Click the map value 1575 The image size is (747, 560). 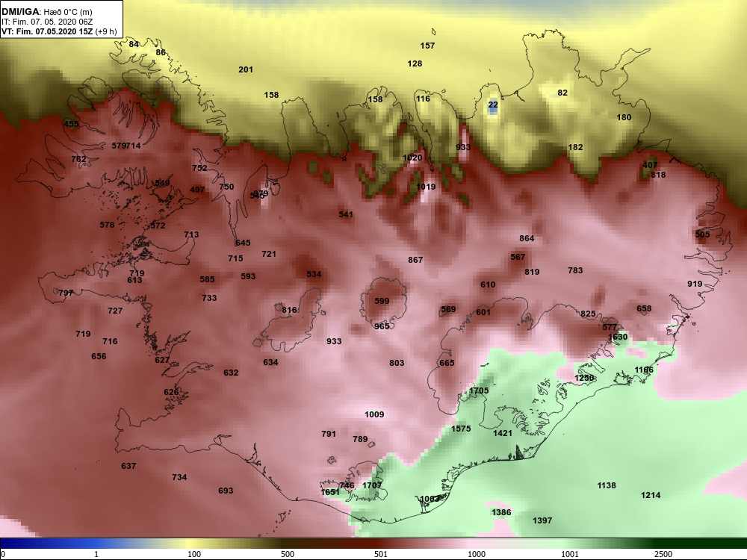point(461,429)
